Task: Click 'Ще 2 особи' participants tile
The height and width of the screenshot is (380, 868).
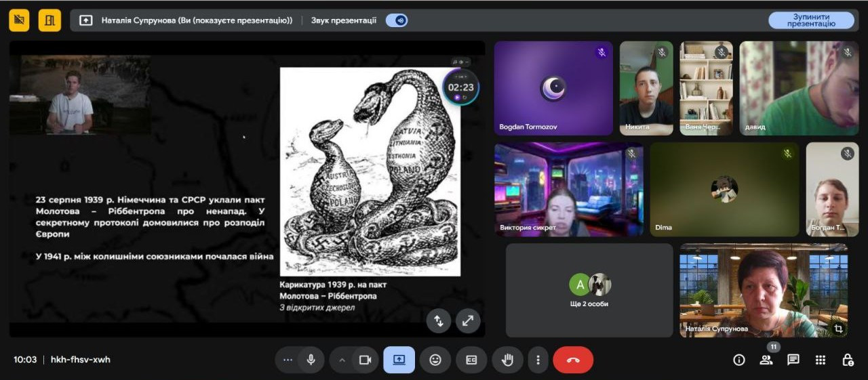Action: (x=589, y=290)
